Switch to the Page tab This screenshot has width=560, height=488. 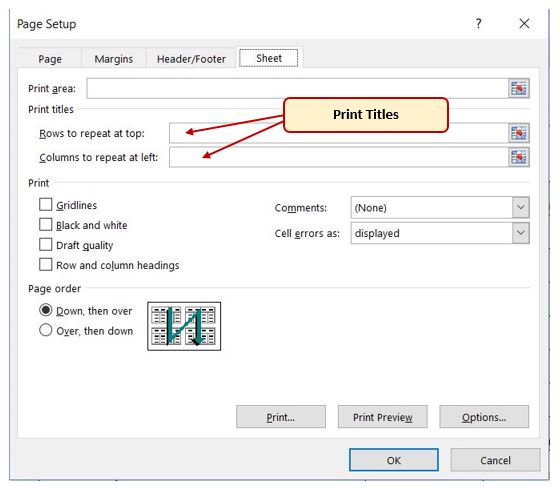click(x=50, y=59)
